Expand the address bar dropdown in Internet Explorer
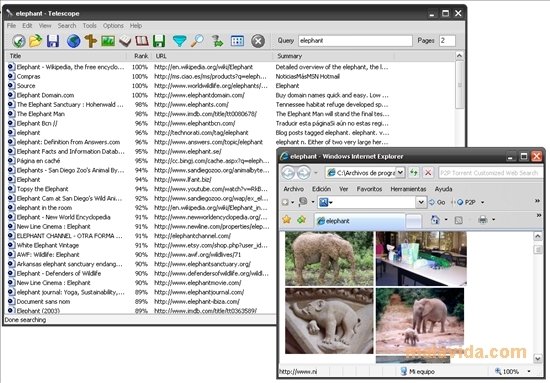The image size is (550, 383). pyautogui.click(x=400, y=173)
